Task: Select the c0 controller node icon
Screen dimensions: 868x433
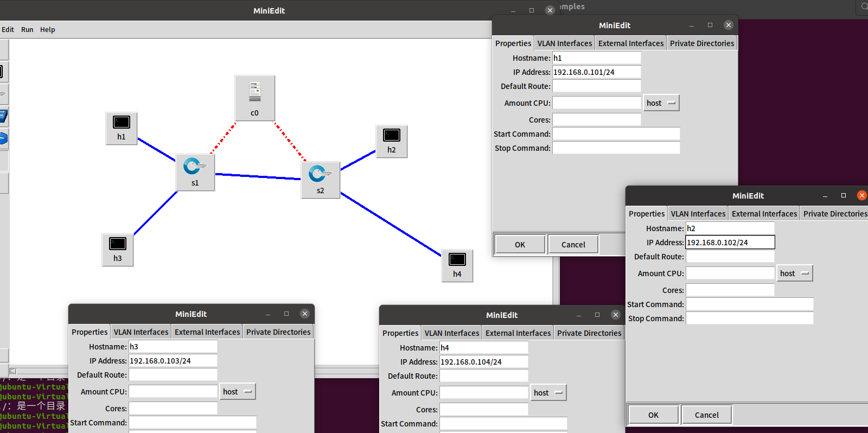Action: 255,98
